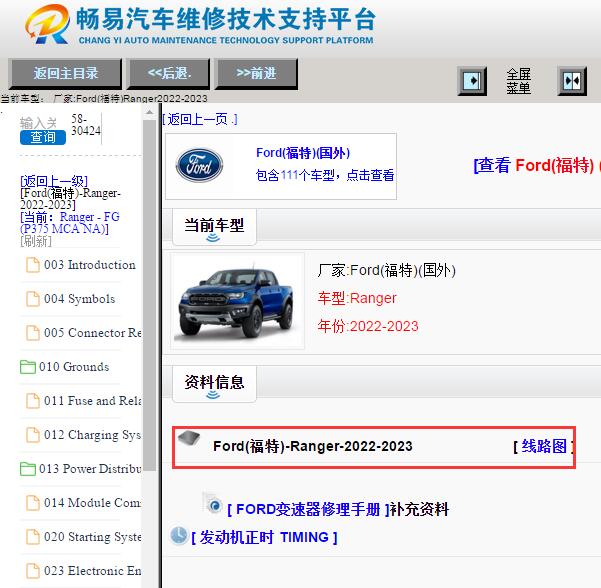This screenshot has width=601, height=588.
Task: Open the 004 Symbols document
Action: [79, 299]
